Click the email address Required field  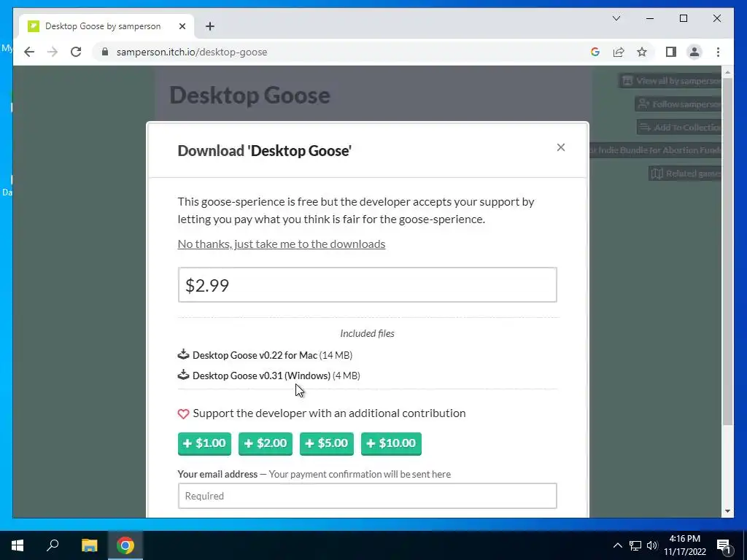[368, 496]
